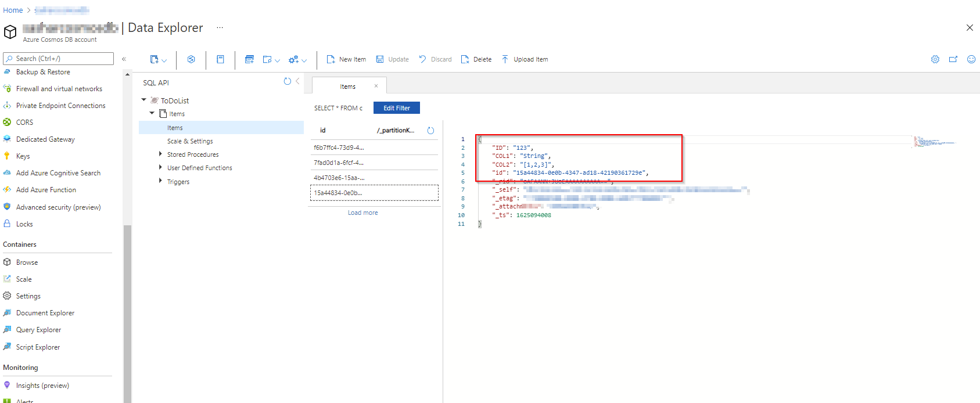Screen dimensions: 980x403
Task: Open Query Explorer
Action: click(x=38, y=330)
